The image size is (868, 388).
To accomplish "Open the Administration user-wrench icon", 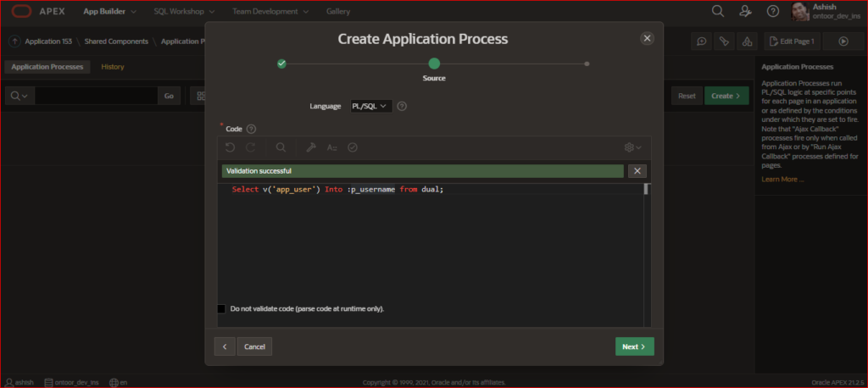I will 745,12.
